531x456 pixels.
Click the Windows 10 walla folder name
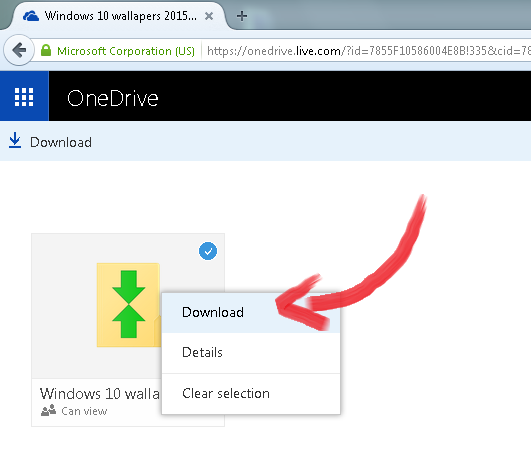100,394
